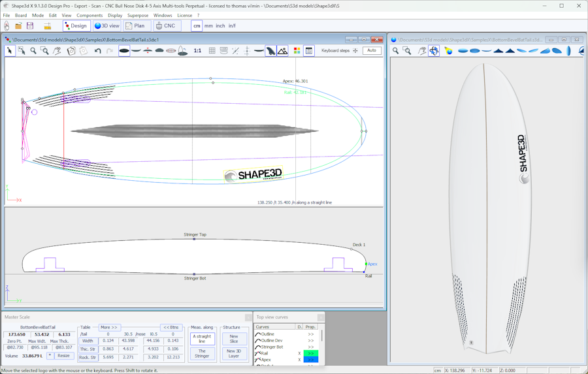Activate the pan hand tool in design view
This screenshot has height=374, width=588.
coord(57,51)
